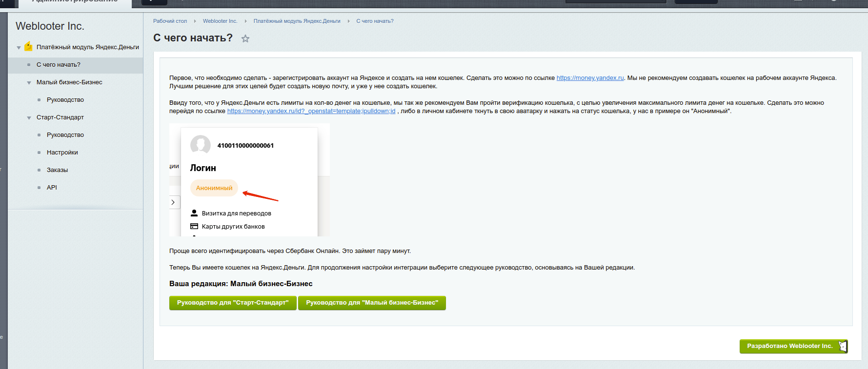Click the wallet status example screenshot image
Screen dimensions: 868x369
(249, 180)
